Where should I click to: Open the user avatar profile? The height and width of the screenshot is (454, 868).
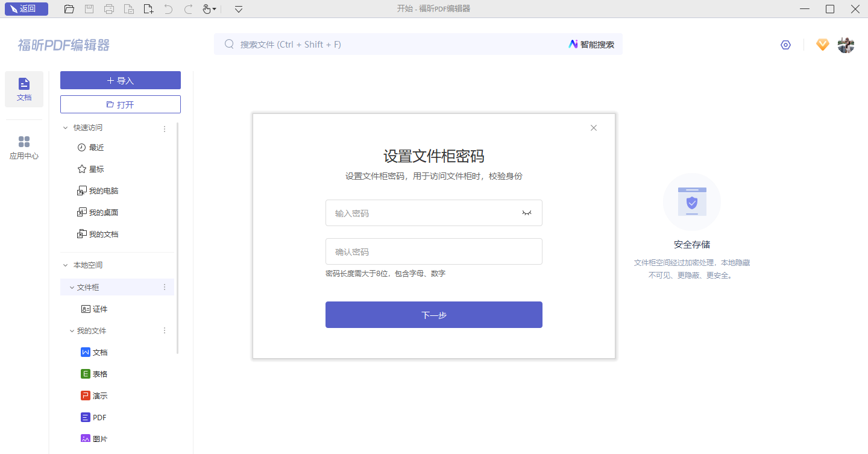(846, 45)
